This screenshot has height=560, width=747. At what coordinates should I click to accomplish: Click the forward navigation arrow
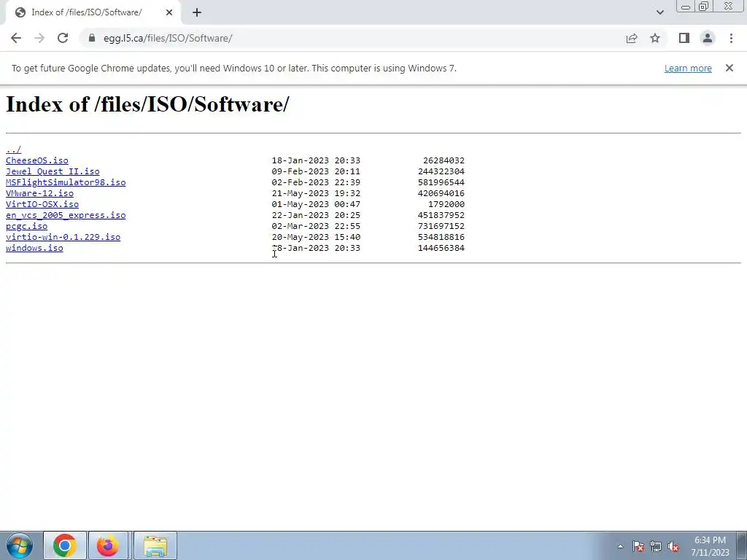[39, 38]
